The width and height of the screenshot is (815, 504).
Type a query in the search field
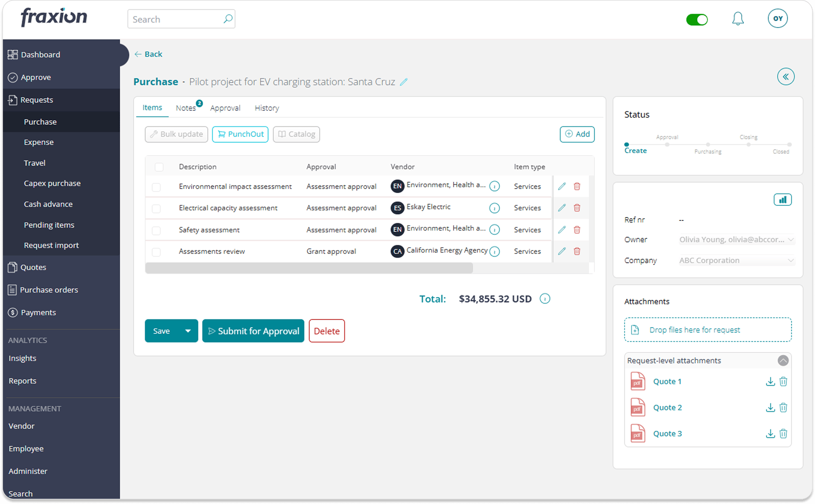click(x=175, y=19)
